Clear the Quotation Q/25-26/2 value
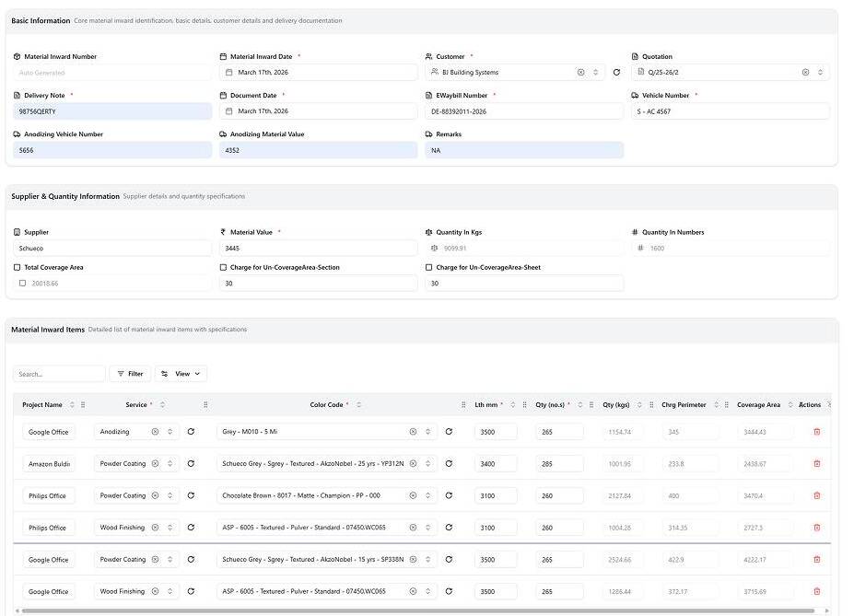The image size is (854, 616). coord(805,73)
